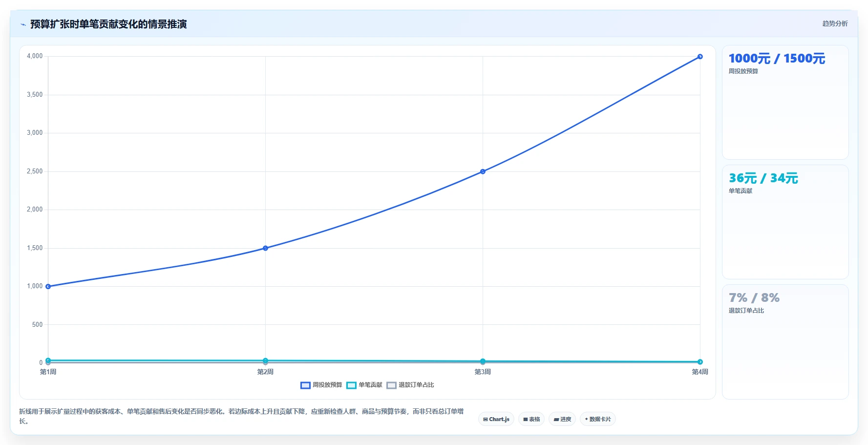Viewport: 868px width, 445px height.
Task: Click the description paragraph starting with 折线用于展示
Action: coord(241,416)
